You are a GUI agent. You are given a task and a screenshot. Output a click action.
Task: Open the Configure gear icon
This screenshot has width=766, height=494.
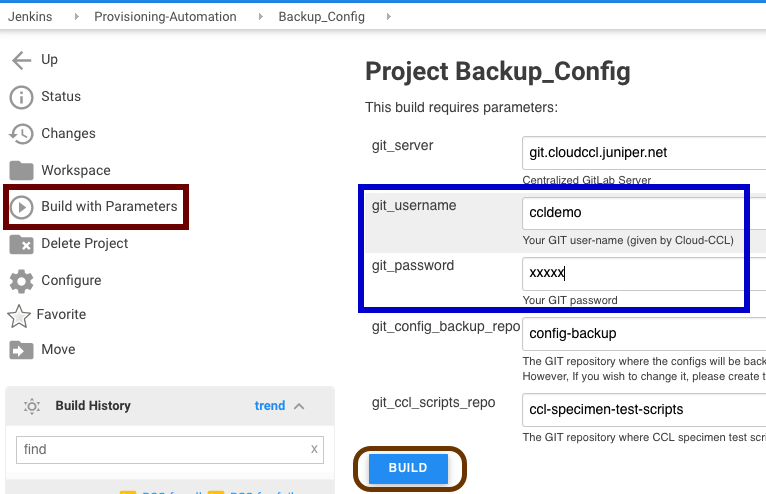pos(21,280)
